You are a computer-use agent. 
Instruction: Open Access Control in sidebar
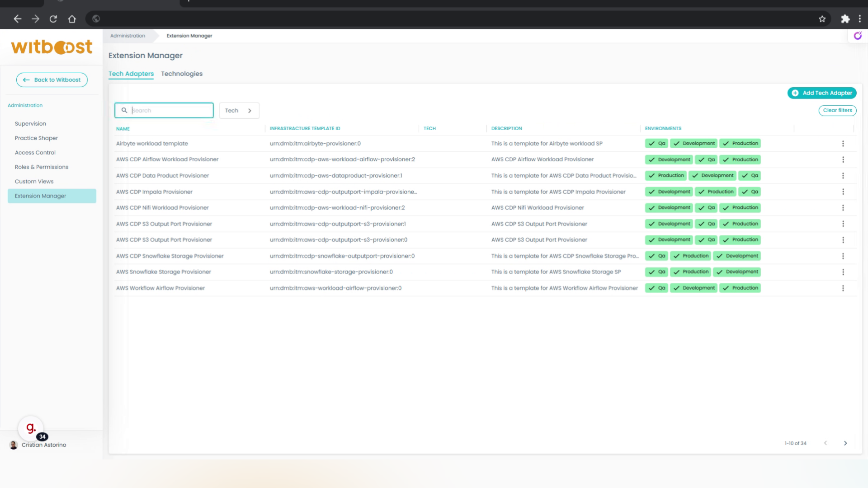coord(35,153)
